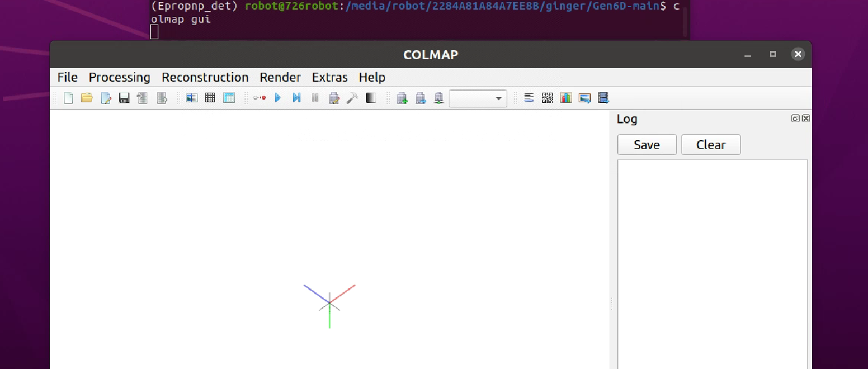
Task: Open the Reconstruction options dialog
Action: [334, 98]
